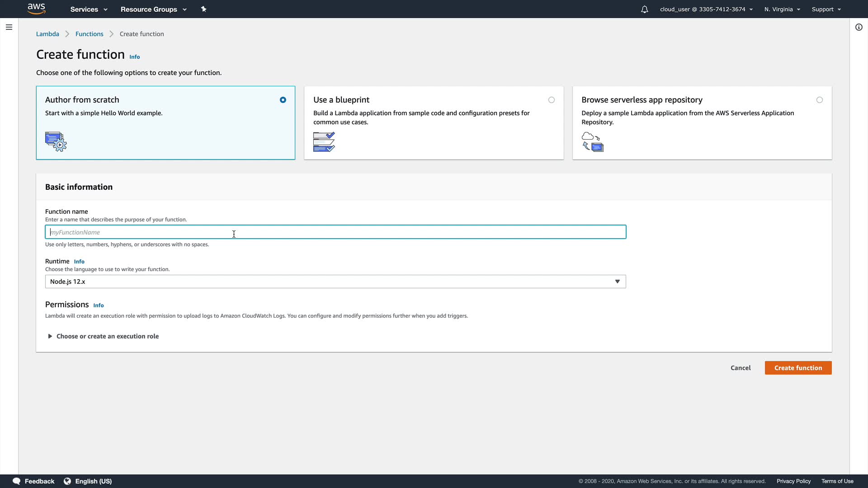Screen dimensions: 868x488
Task: Click the Feedback speech bubble icon
Action: 17,481
